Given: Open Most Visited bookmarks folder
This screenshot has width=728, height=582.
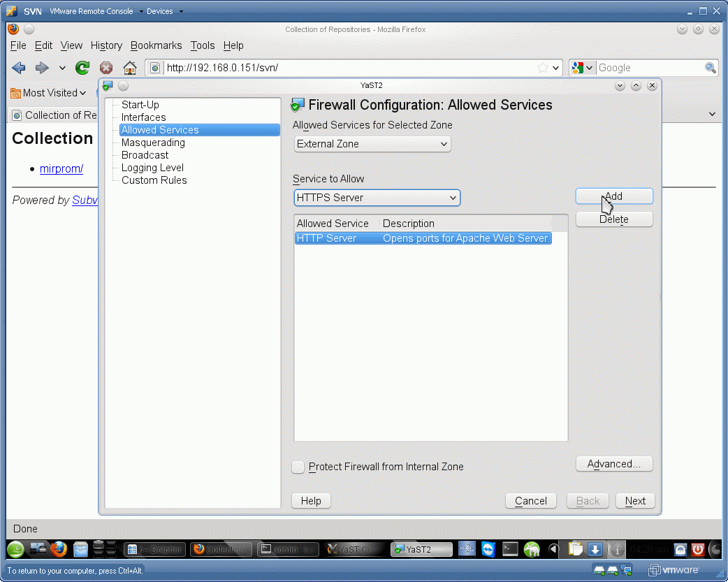Looking at the screenshot, I should coord(48,93).
